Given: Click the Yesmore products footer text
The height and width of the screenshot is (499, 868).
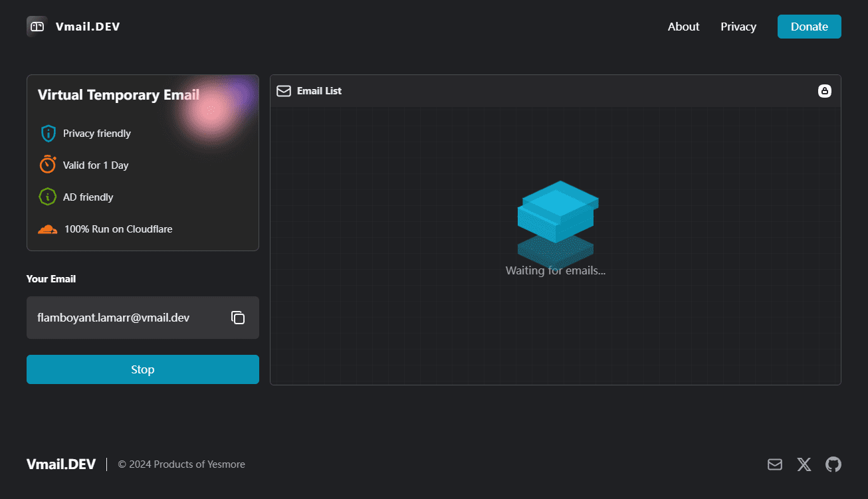Looking at the screenshot, I should click(x=181, y=464).
